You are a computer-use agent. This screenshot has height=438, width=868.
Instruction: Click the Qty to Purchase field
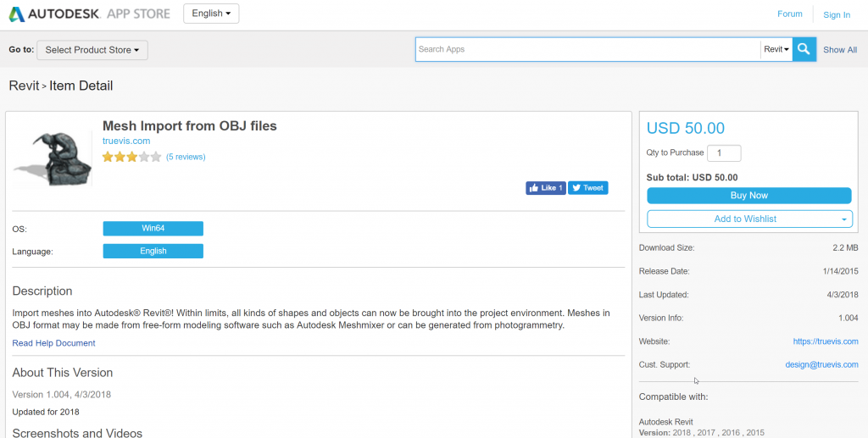click(x=724, y=153)
